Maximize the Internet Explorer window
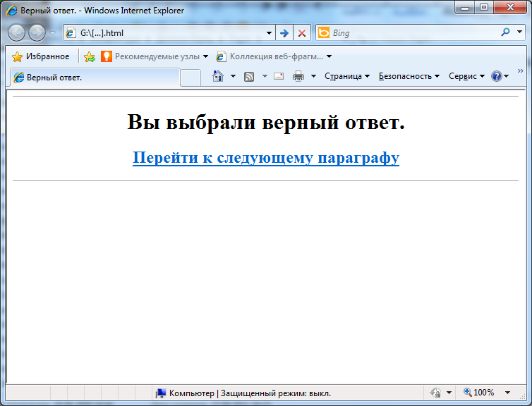The width and height of the screenshot is (532, 406). (484, 8)
